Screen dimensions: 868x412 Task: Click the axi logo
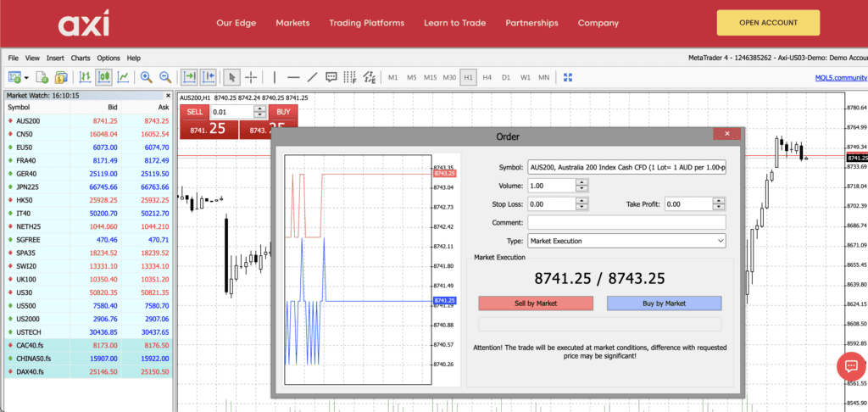pos(84,23)
